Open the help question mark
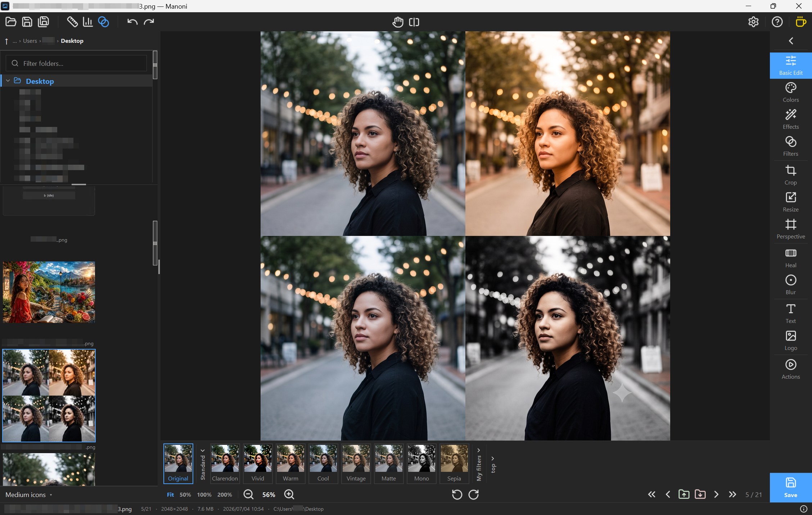Viewport: 812px width, 515px height. point(777,22)
